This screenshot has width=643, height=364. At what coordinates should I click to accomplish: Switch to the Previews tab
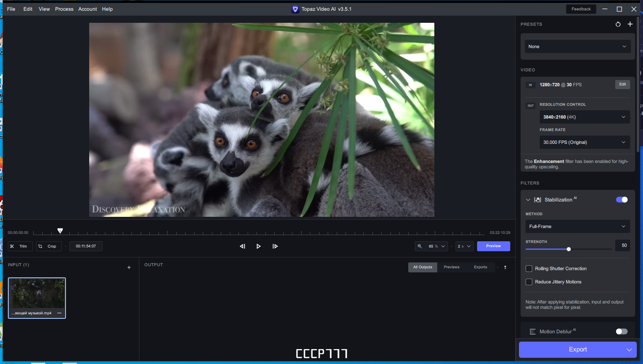point(451,267)
